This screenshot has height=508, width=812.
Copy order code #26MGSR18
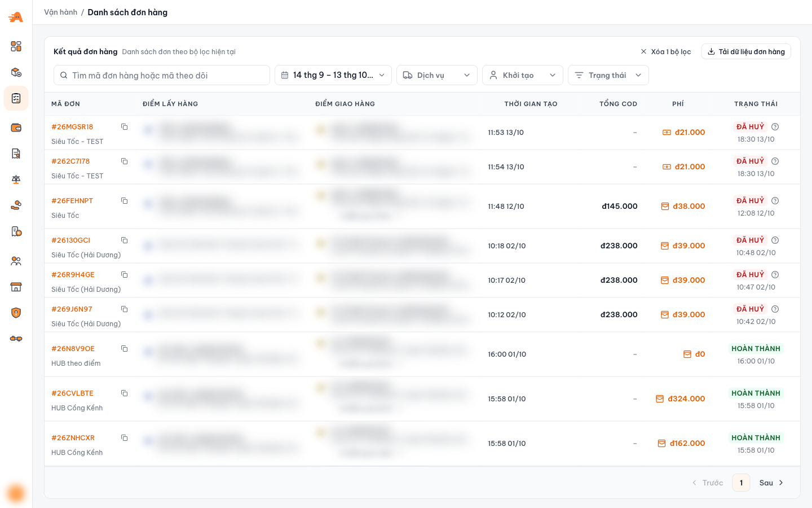point(124,127)
